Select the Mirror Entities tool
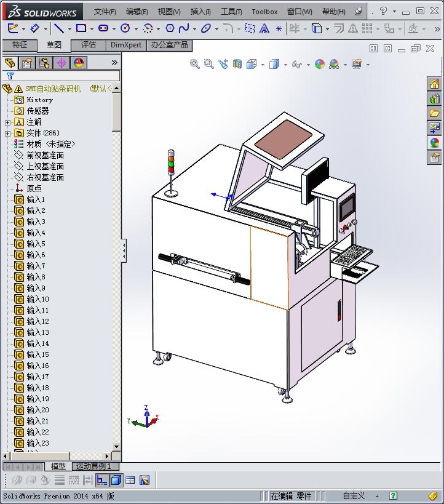The height and width of the screenshot is (504, 444). (x=353, y=28)
